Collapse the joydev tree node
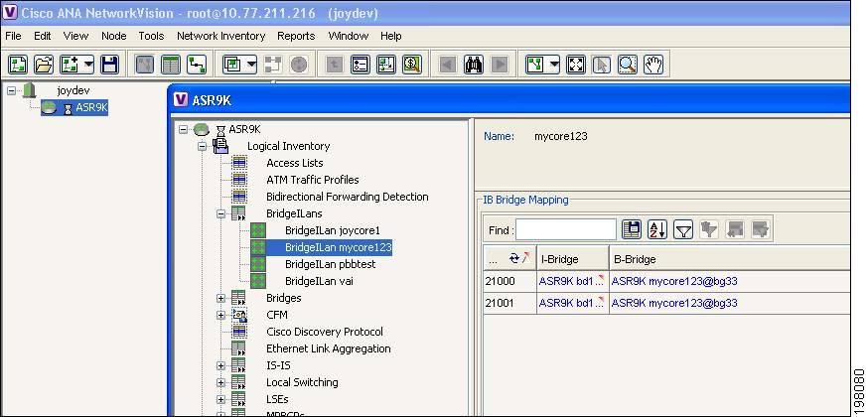 pyautogui.click(x=11, y=90)
